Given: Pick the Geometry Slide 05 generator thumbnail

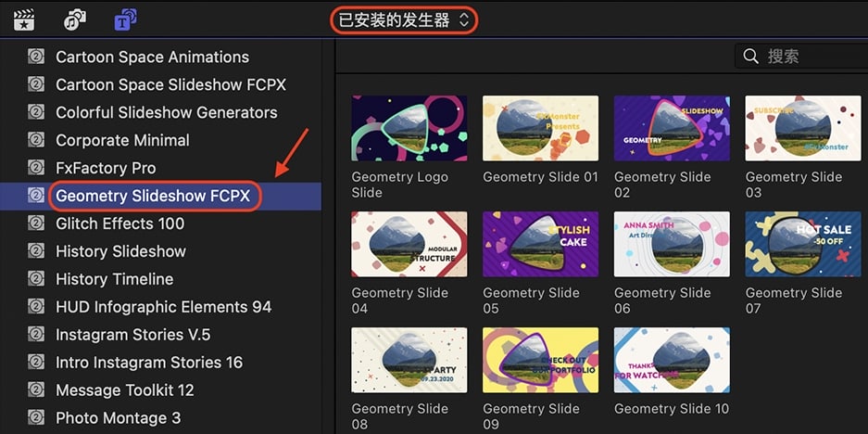Looking at the screenshot, I should 540,244.
